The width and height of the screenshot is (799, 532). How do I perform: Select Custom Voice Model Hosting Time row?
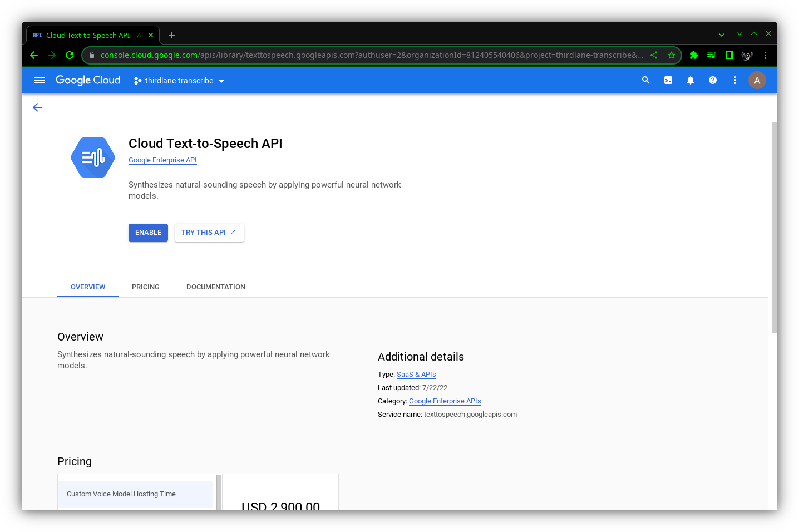coord(136,494)
